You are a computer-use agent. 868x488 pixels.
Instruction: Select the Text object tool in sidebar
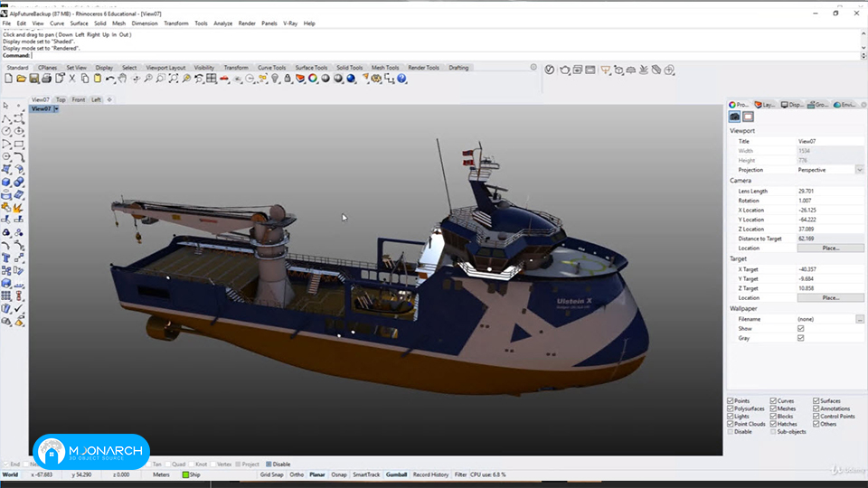(x=6, y=258)
